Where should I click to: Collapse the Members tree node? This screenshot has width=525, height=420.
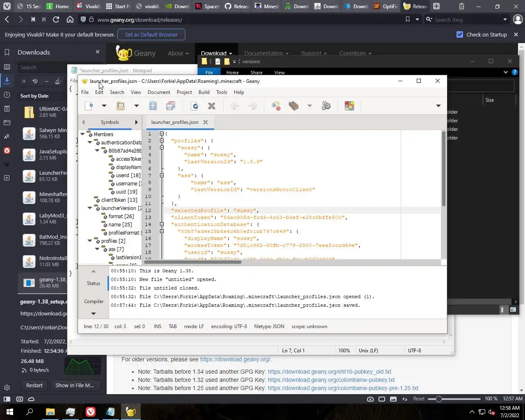(x=82, y=134)
